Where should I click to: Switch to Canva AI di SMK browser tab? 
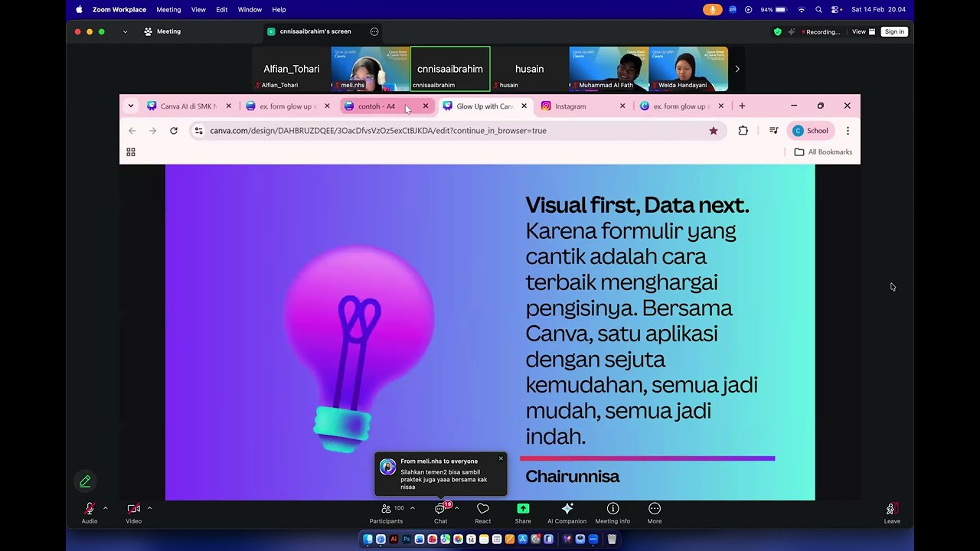(x=189, y=106)
